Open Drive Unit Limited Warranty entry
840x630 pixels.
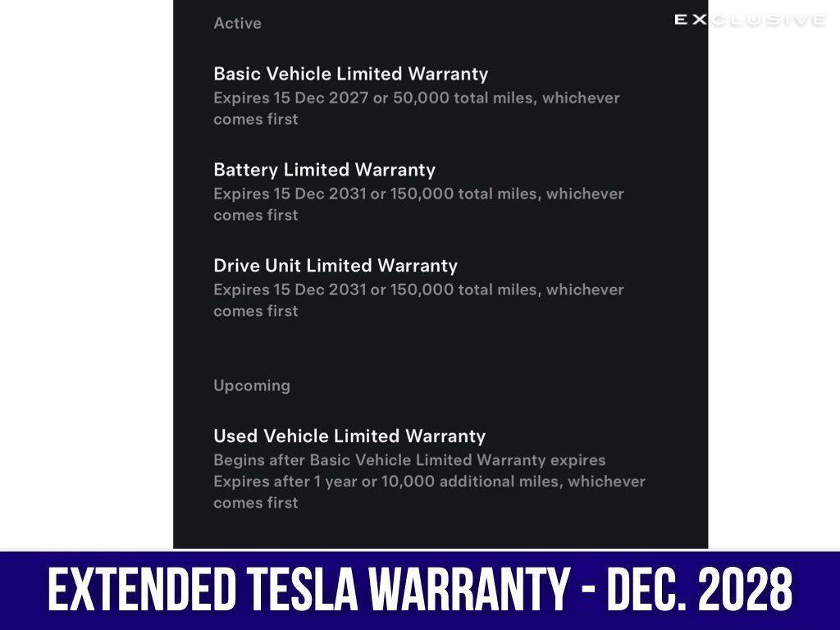pos(336,266)
